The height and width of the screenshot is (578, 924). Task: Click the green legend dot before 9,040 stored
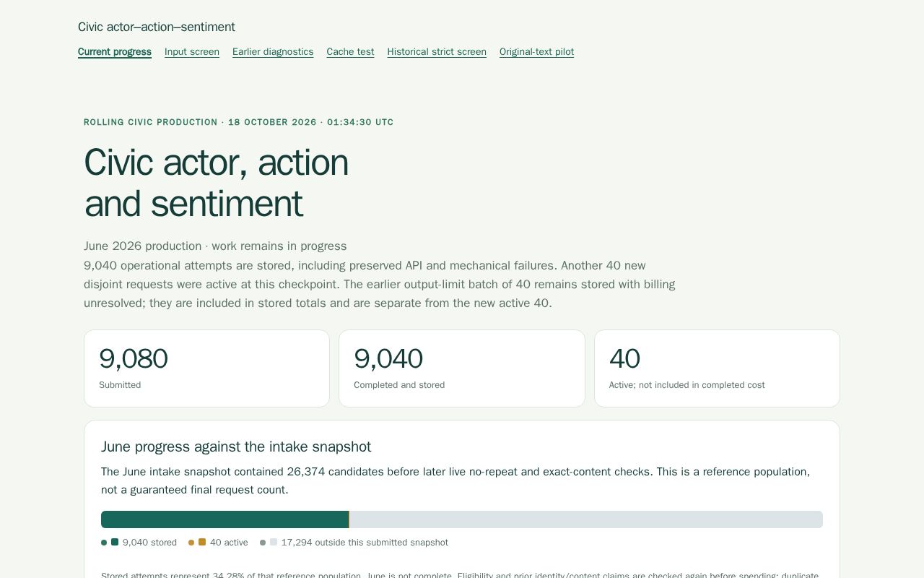click(104, 543)
